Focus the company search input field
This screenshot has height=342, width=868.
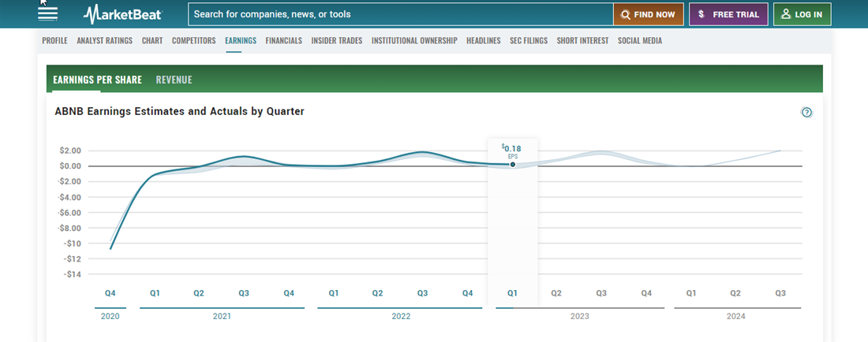pyautogui.click(x=400, y=14)
